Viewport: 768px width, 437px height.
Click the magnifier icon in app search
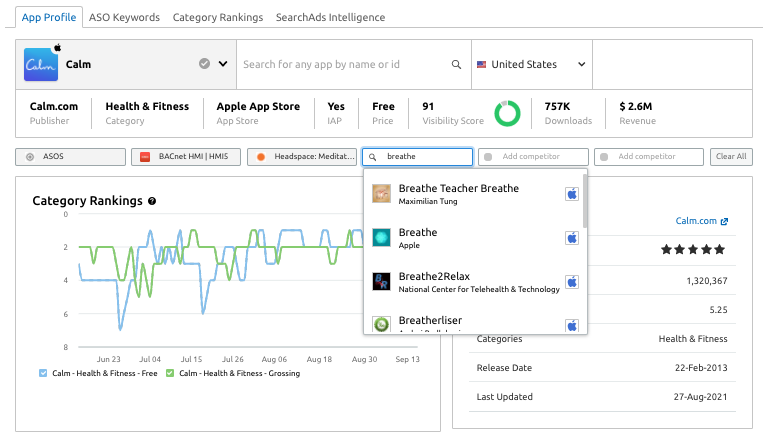pos(456,64)
